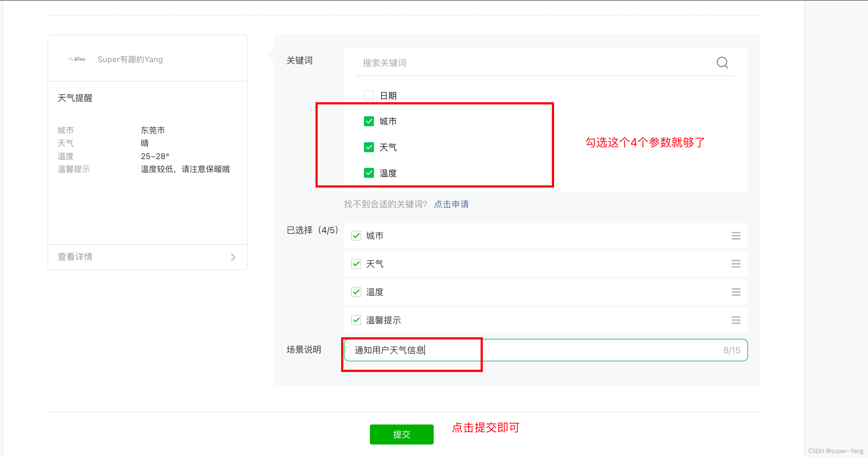The height and width of the screenshot is (457, 868).
Task: Open 查看详情 chevron in preview card
Action: [233, 257]
